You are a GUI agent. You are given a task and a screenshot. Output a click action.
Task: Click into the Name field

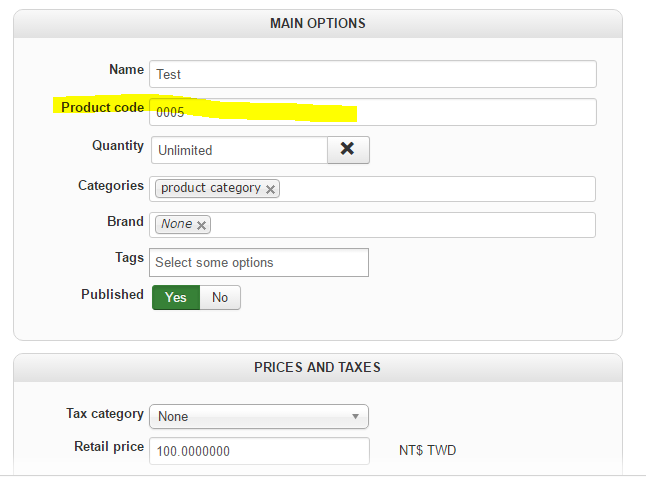372,74
